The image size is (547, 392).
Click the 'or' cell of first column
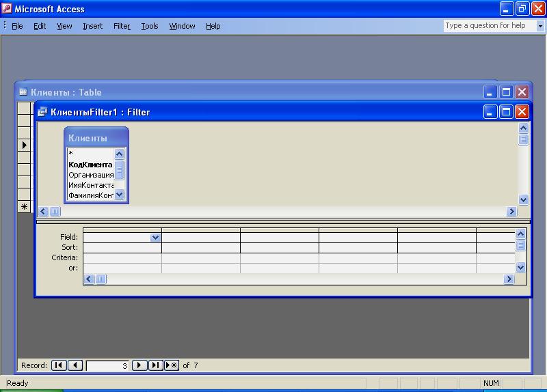(122, 268)
